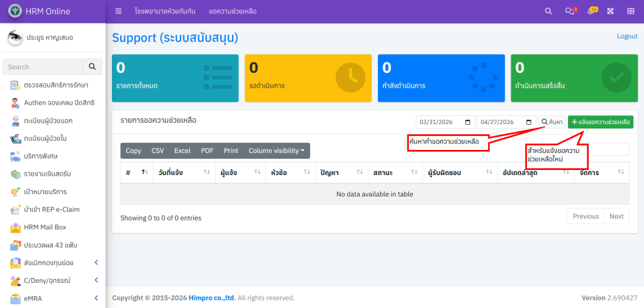Click the Next pagination button
Viewport: 644px width, 308px height.
[616, 216]
